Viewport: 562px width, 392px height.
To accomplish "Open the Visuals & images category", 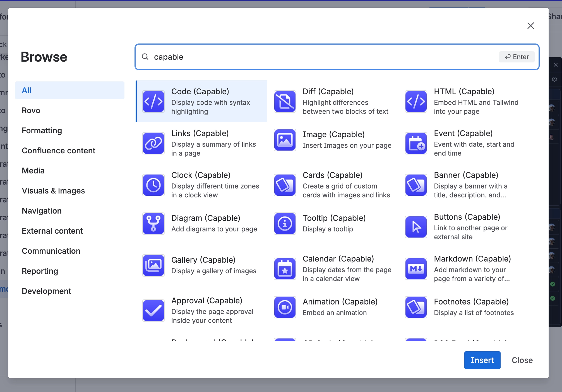I will click(53, 191).
